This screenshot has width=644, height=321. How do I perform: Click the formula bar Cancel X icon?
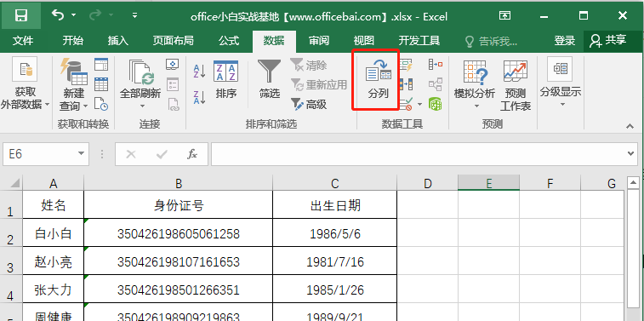click(131, 154)
